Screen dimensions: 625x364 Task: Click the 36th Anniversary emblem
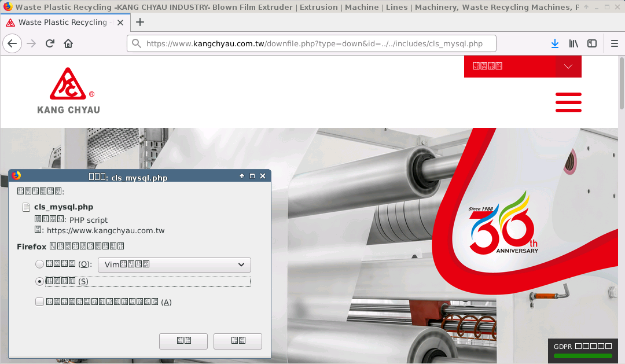pos(503,223)
